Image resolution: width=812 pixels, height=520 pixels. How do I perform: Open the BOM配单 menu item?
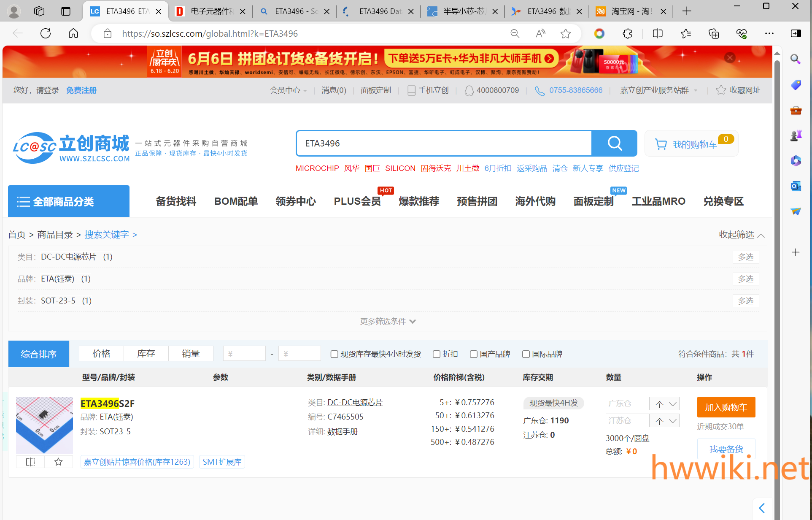(x=236, y=201)
